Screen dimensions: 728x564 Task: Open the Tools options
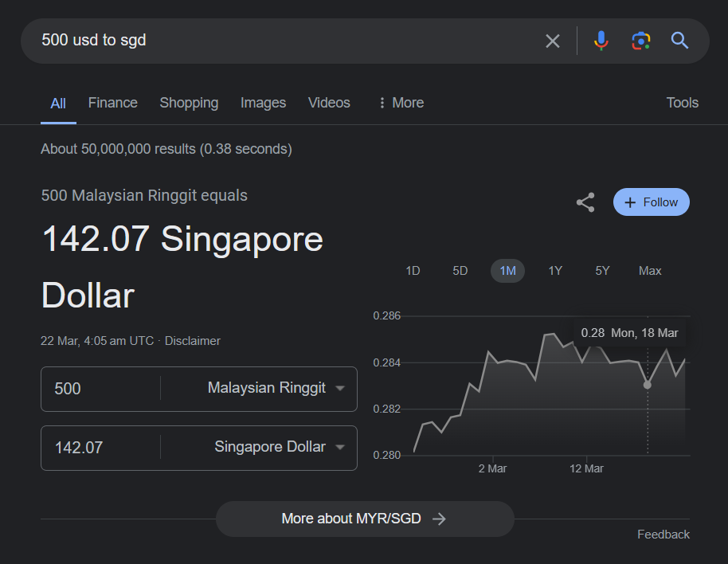point(682,103)
